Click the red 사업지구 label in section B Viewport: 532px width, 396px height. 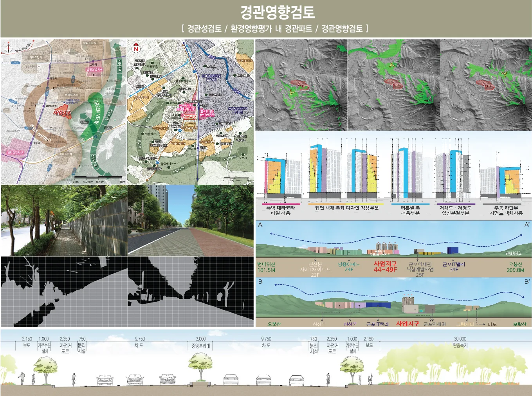tap(407, 324)
